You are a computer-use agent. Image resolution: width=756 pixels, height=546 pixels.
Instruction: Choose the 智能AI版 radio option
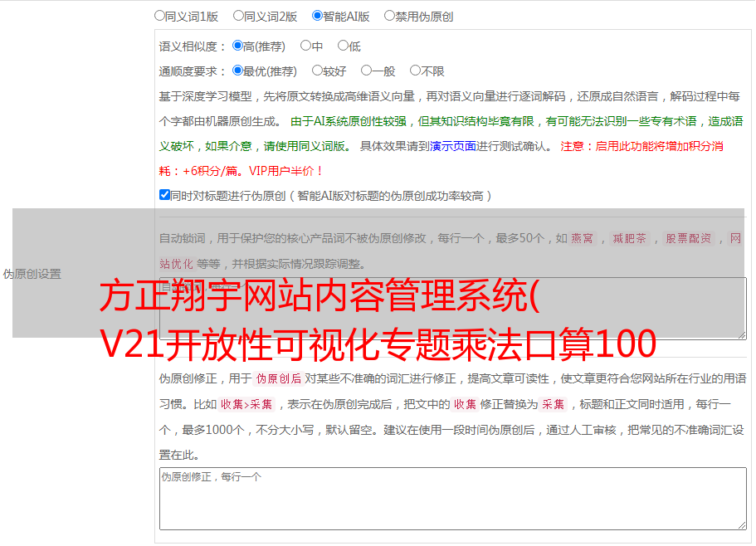tap(317, 16)
